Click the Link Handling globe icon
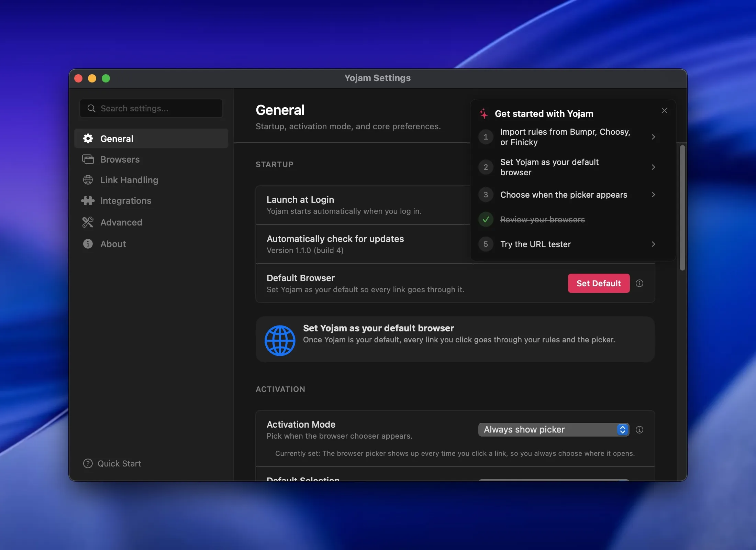Viewport: 756px width, 550px height. [88, 180]
